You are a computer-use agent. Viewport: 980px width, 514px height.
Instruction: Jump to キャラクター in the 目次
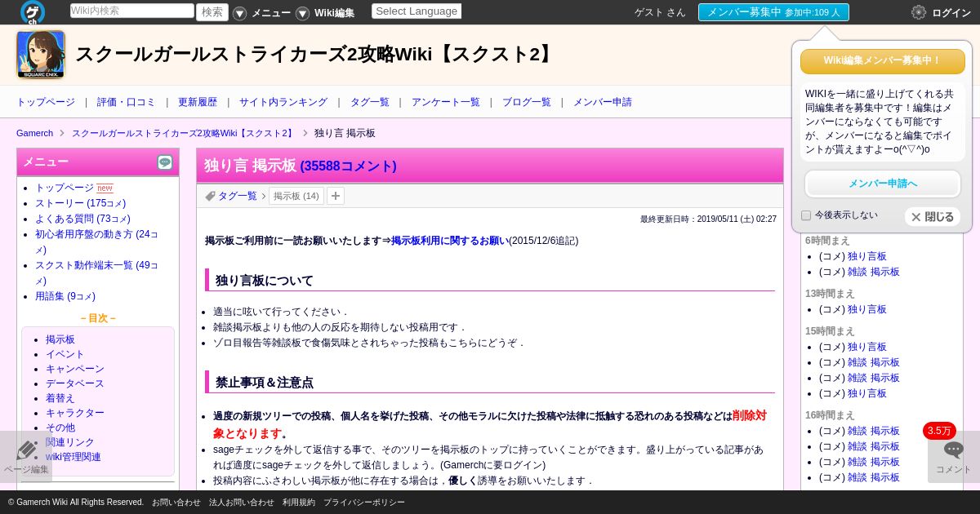coord(75,413)
